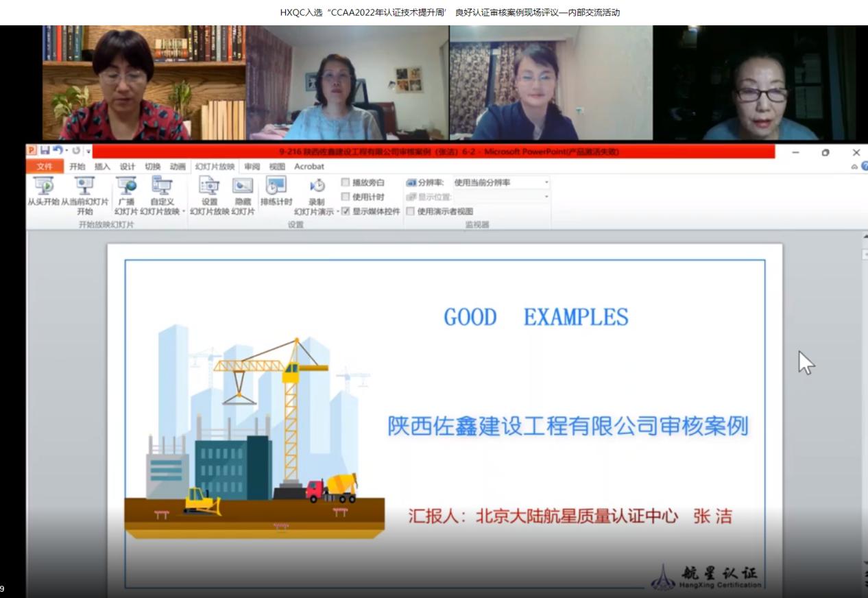Tick the 使用计时 checkbox
Viewport: 868px width, 598px height.
pyautogui.click(x=346, y=197)
